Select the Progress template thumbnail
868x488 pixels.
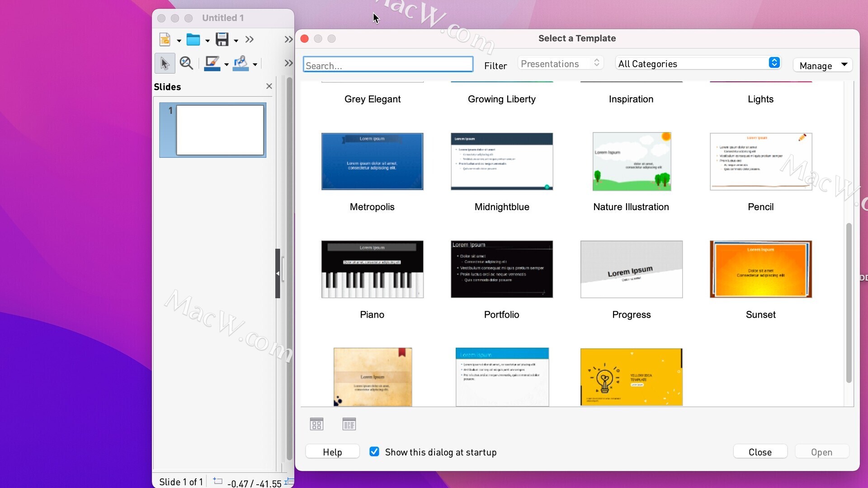(632, 269)
